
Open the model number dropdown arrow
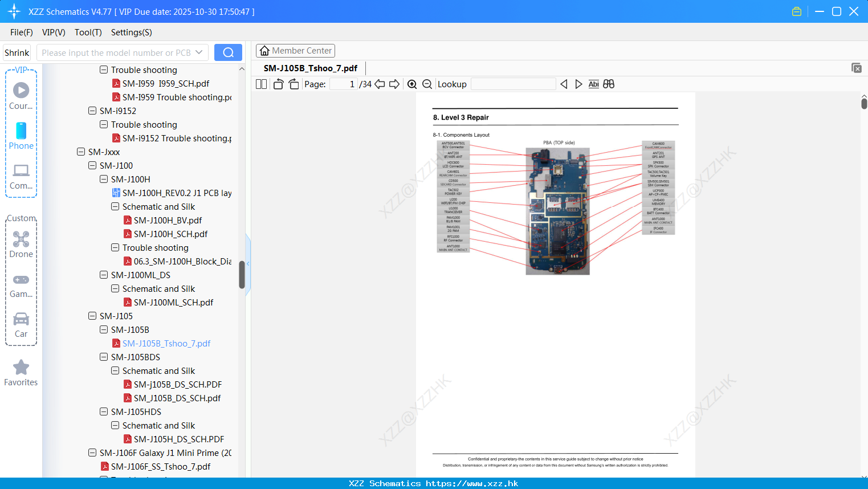(199, 52)
